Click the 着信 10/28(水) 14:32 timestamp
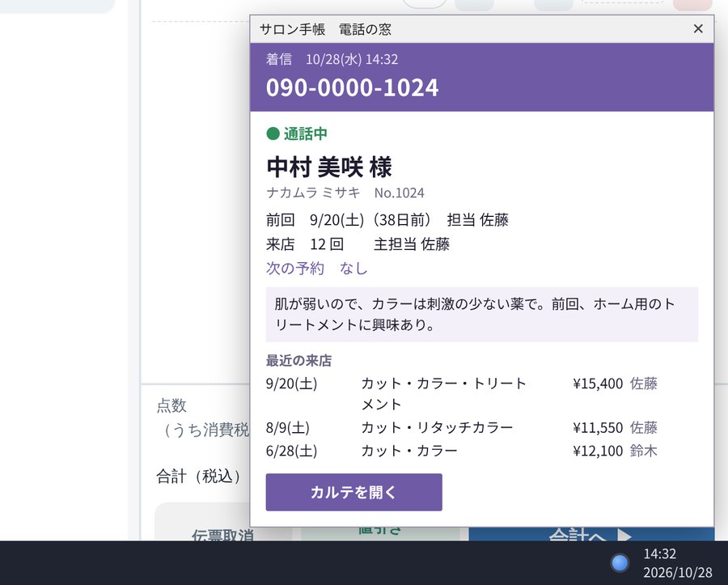Viewport: 728px width, 585px height. click(332, 59)
